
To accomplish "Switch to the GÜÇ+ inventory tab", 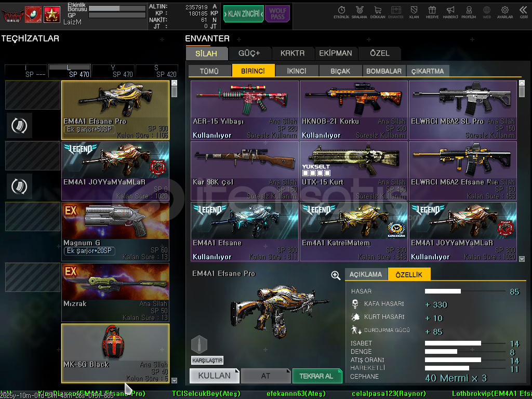I will tap(249, 54).
